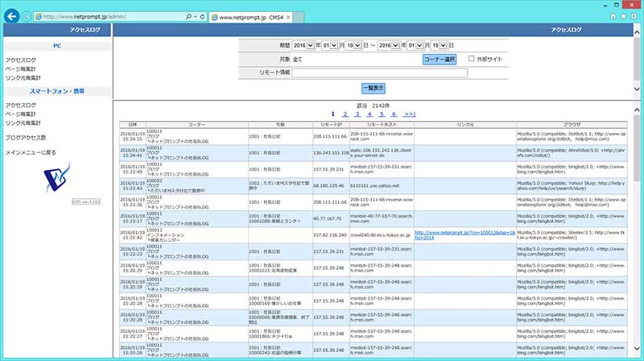Open PC アクセスログ sidebar link
The image size is (644, 361).
[x=21, y=60]
